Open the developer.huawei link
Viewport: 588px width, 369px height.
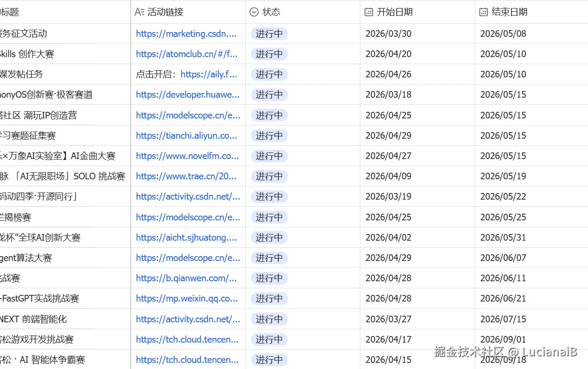(x=188, y=94)
